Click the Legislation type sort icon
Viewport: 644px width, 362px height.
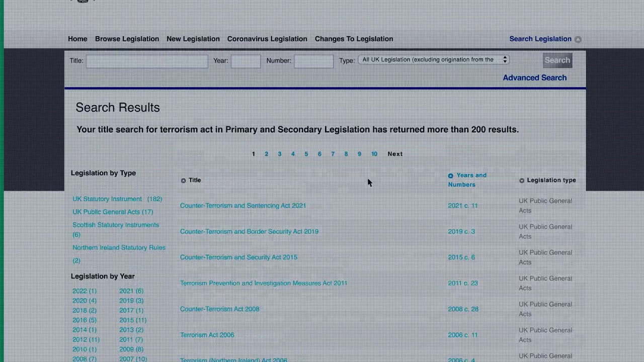tap(522, 180)
